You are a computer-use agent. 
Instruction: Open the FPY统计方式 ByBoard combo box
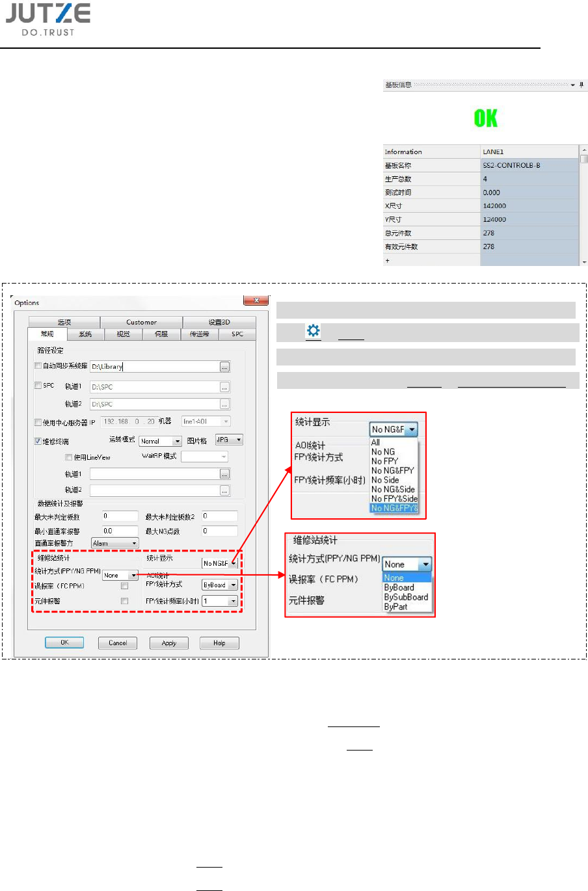click(x=220, y=585)
